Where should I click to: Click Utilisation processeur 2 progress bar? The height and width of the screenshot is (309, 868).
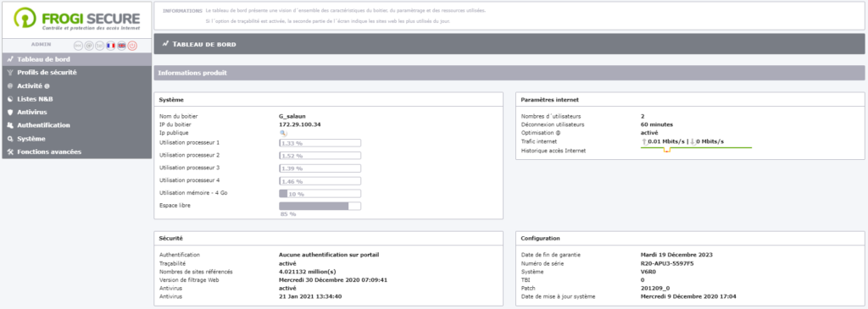click(320, 155)
